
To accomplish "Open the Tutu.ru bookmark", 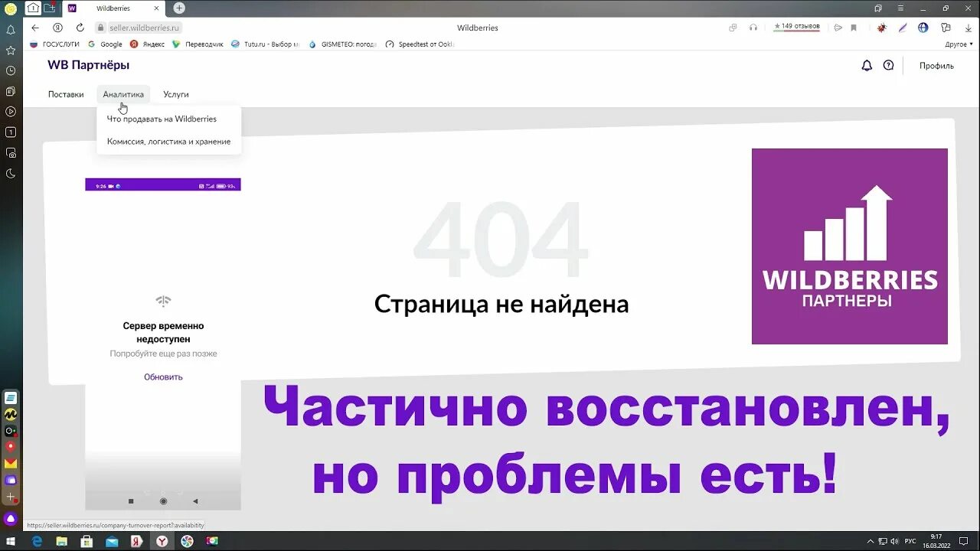I will coord(266,44).
